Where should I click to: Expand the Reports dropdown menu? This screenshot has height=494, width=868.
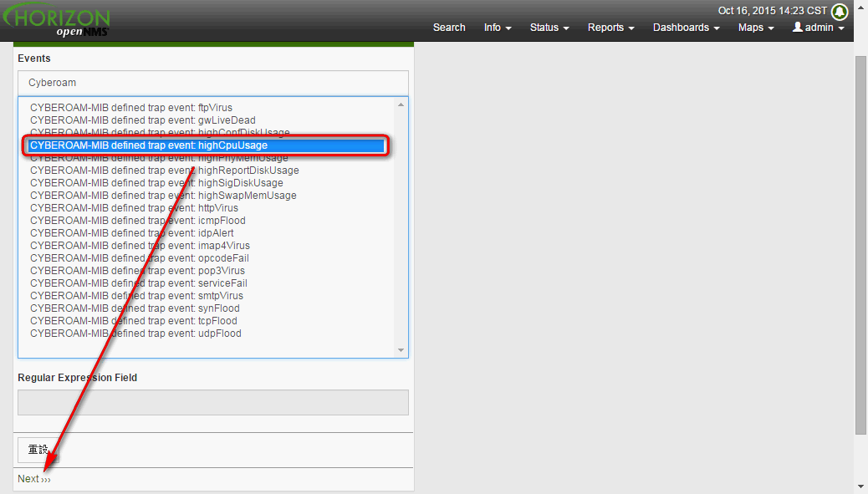[611, 27]
